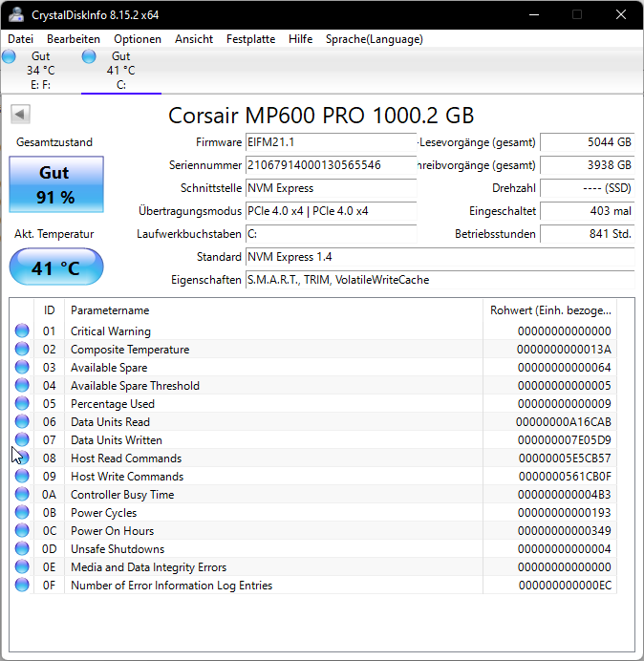
Task: Open the Ansicht menu
Action: click(194, 39)
